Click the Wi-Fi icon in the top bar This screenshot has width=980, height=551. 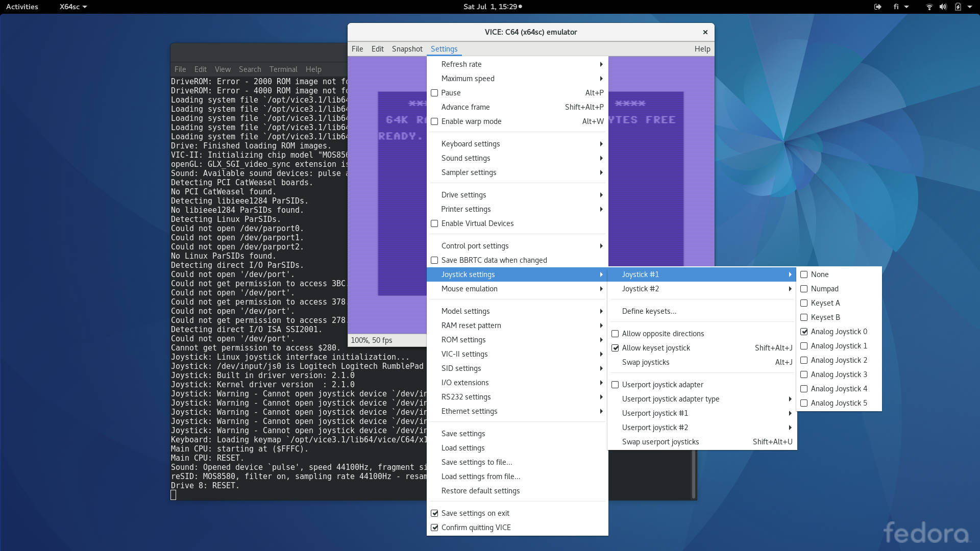pyautogui.click(x=928, y=7)
